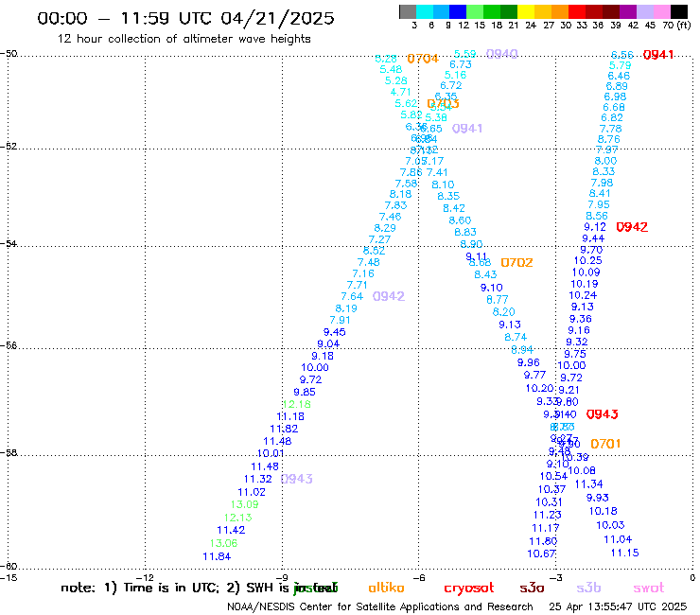Screen dimensions: 700x615
Task: Click the legend label "24"
Action: [x=531, y=26]
